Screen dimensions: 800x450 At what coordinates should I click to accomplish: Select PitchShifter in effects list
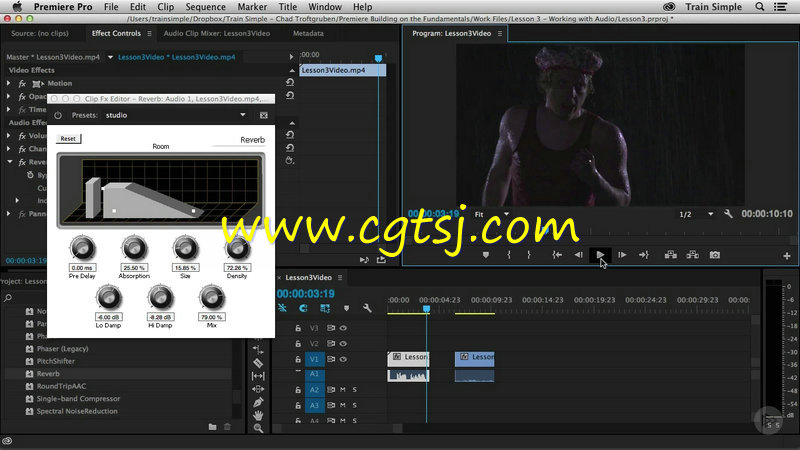(x=56, y=361)
